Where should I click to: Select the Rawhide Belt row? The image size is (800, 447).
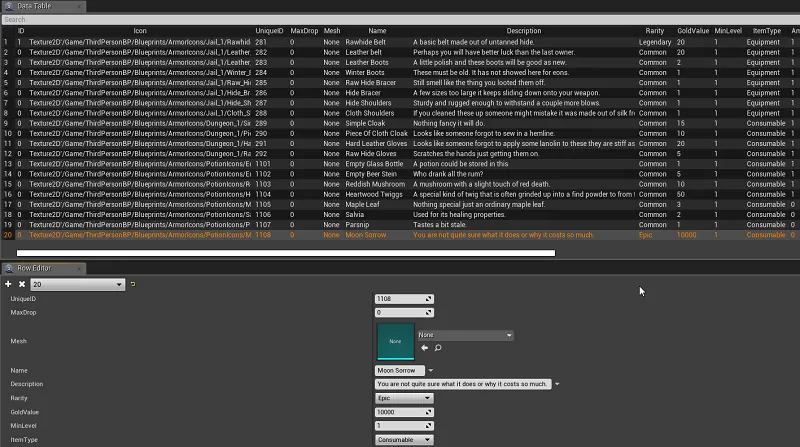click(400, 42)
